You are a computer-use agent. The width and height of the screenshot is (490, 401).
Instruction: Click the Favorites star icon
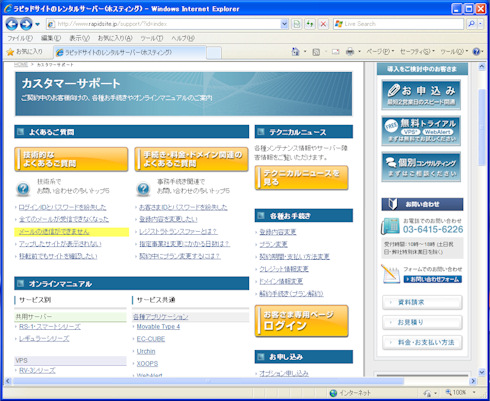[x=10, y=52]
